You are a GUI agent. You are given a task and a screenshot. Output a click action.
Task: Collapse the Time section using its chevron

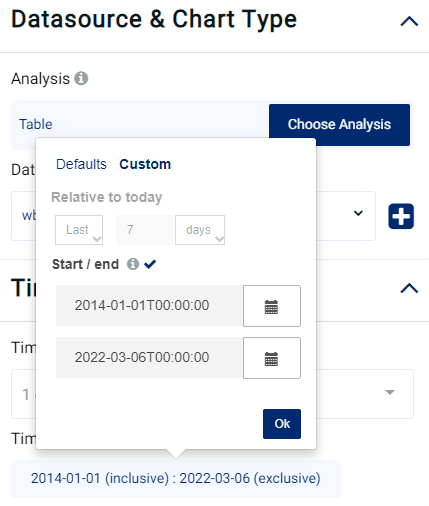[x=409, y=288]
